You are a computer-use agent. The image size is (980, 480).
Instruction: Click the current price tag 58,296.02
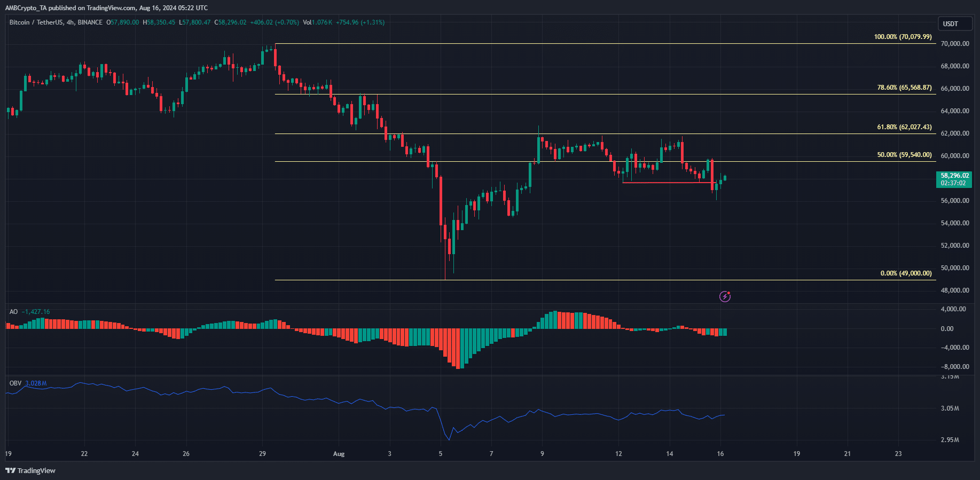pos(954,176)
